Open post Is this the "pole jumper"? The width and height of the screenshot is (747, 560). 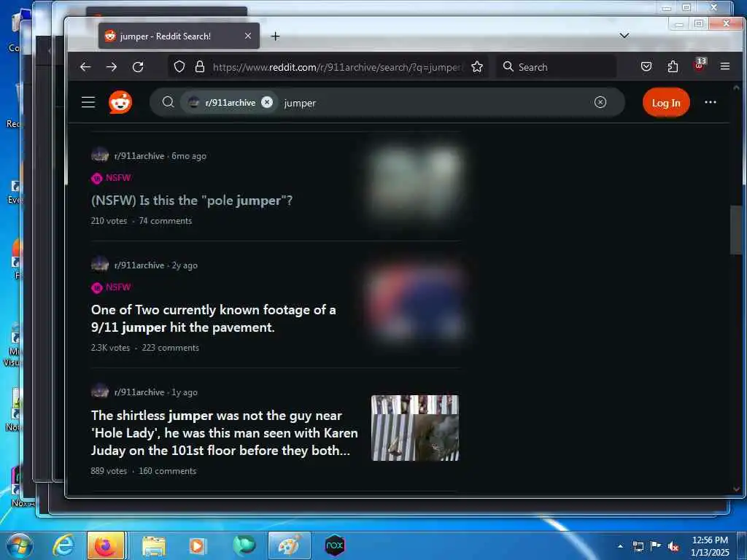pos(192,201)
